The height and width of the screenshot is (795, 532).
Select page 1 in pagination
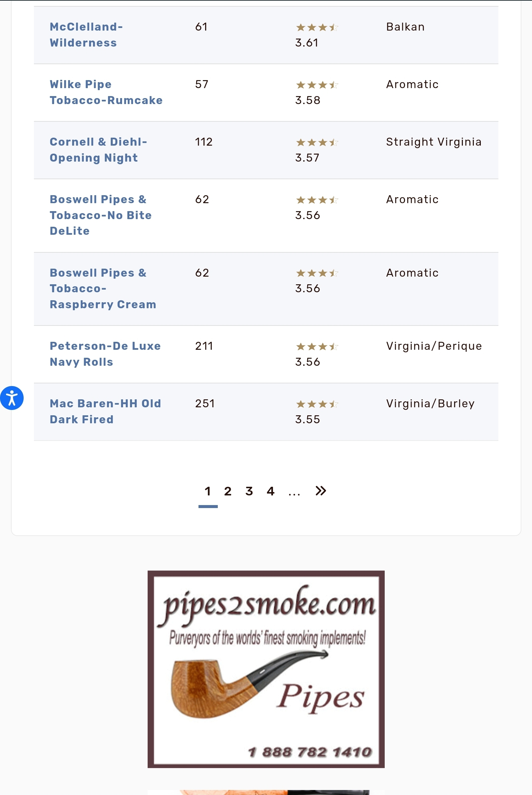(x=207, y=491)
